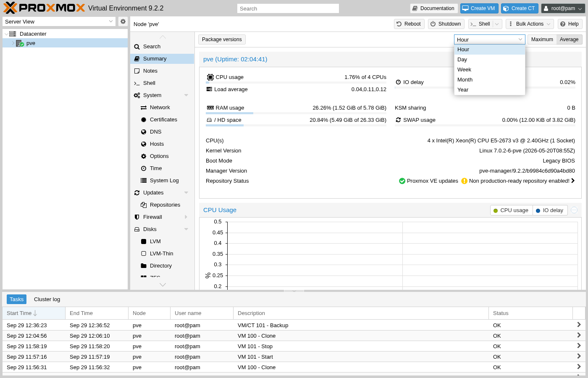Collapse the Updates menu section
The image size is (588, 378).
tap(186, 193)
